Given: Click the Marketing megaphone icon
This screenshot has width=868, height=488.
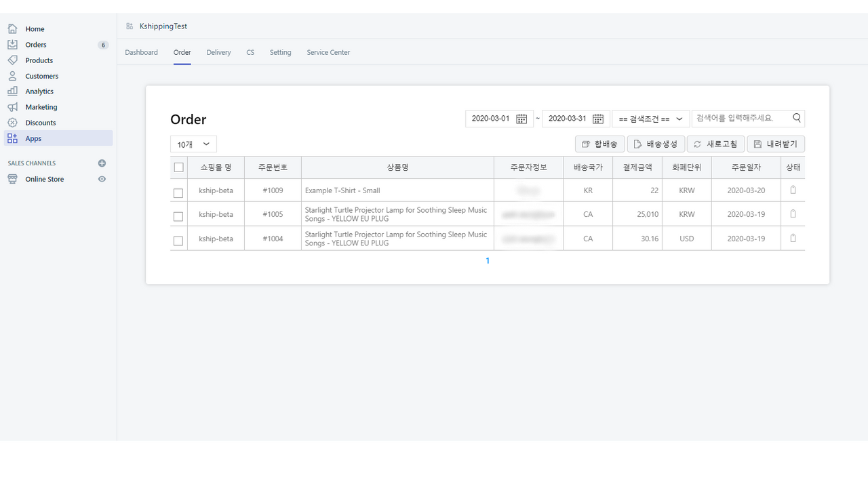Looking at the screenshot, I should 12,107.
